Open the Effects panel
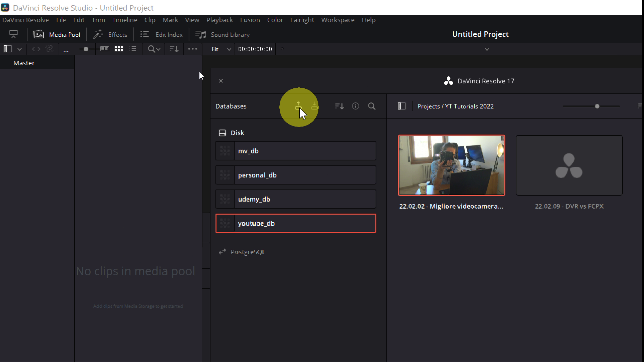The width and height of the screenshot is (644, 362). (110, 35)
